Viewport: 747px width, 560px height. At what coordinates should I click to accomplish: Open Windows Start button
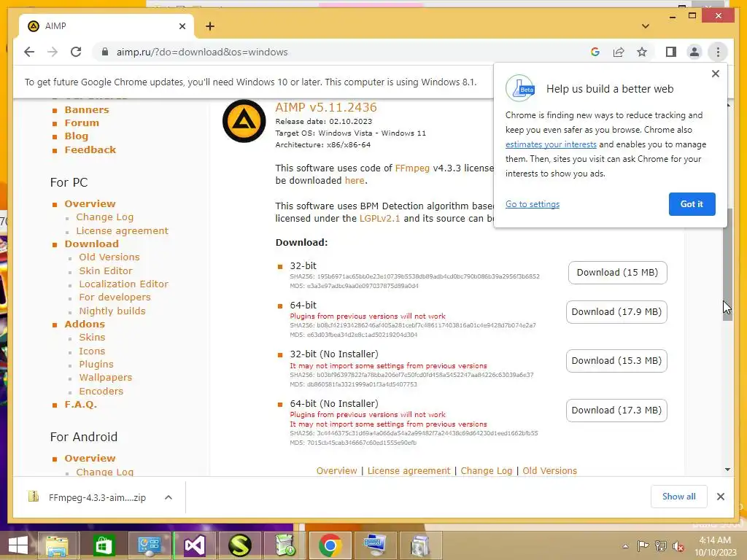tap(18, 545)
